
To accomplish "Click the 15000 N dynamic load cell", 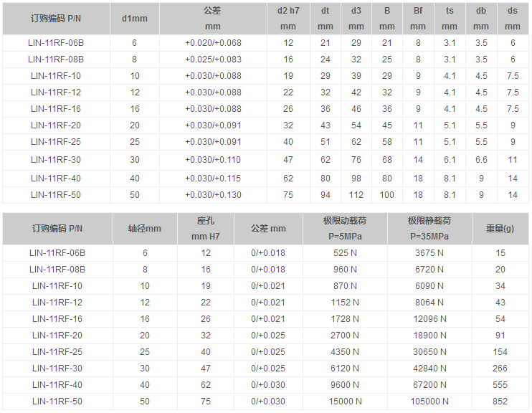I will (343, 402).
